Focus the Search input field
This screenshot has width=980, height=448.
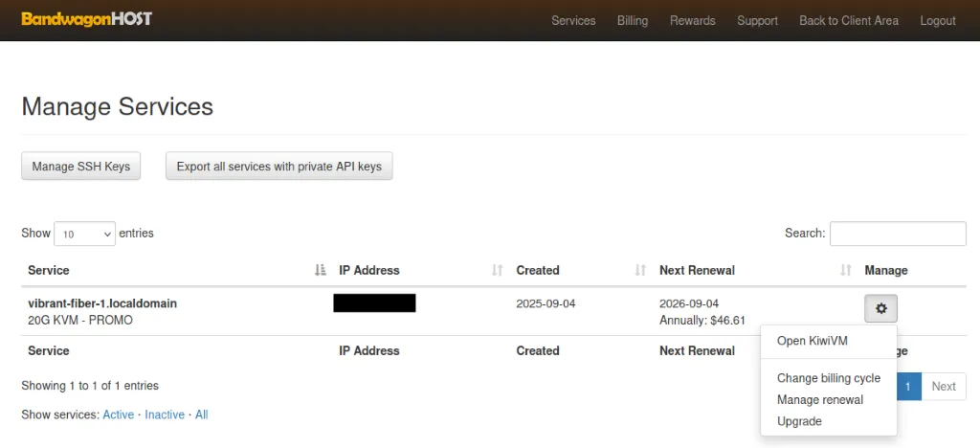[x=897, y=234]
